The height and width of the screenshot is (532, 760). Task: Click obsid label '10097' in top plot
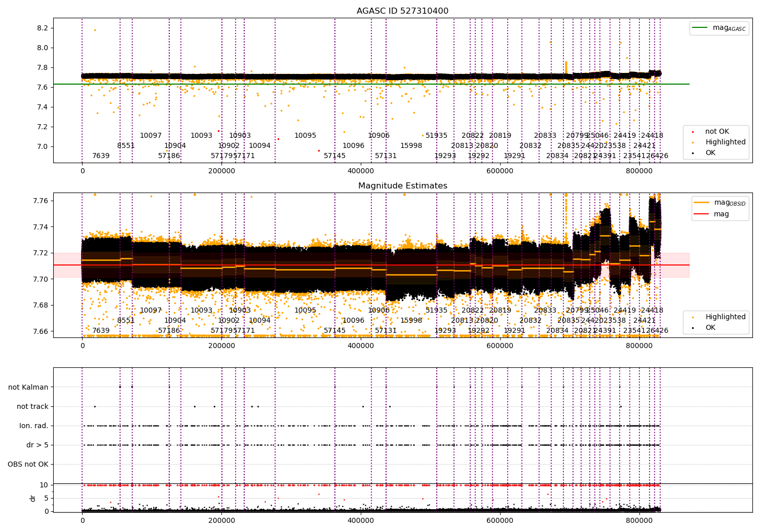coord(150,135)
